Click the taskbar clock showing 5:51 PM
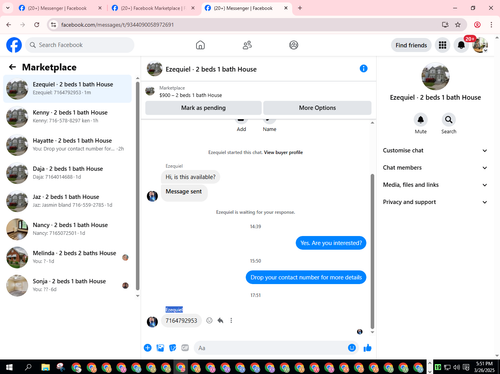The image size is (500, 374). coord(484,367)
